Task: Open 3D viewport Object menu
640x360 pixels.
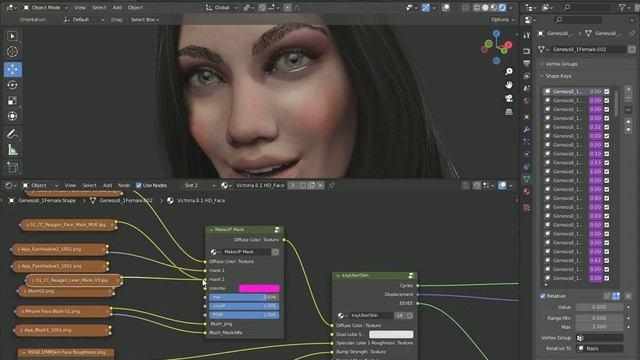Action: pyautogui.click(x=135, y=7)
